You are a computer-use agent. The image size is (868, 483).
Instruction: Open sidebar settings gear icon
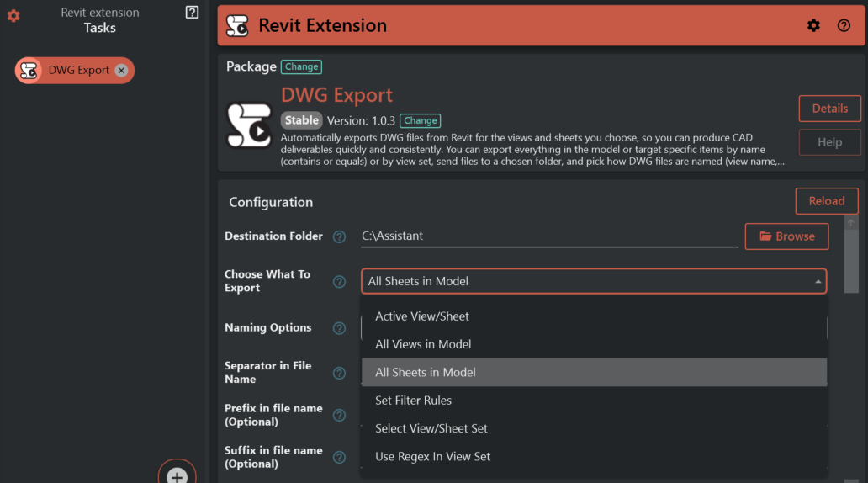[13, 16]
